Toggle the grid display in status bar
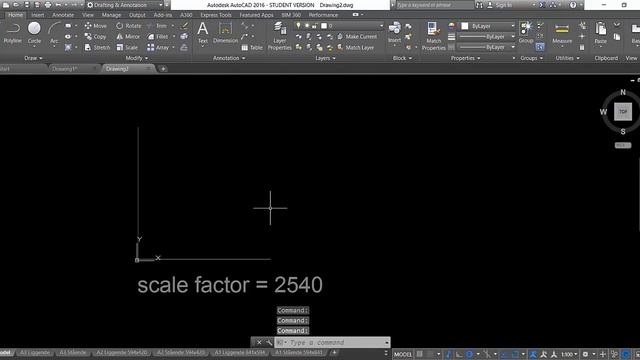 [420, 354]
